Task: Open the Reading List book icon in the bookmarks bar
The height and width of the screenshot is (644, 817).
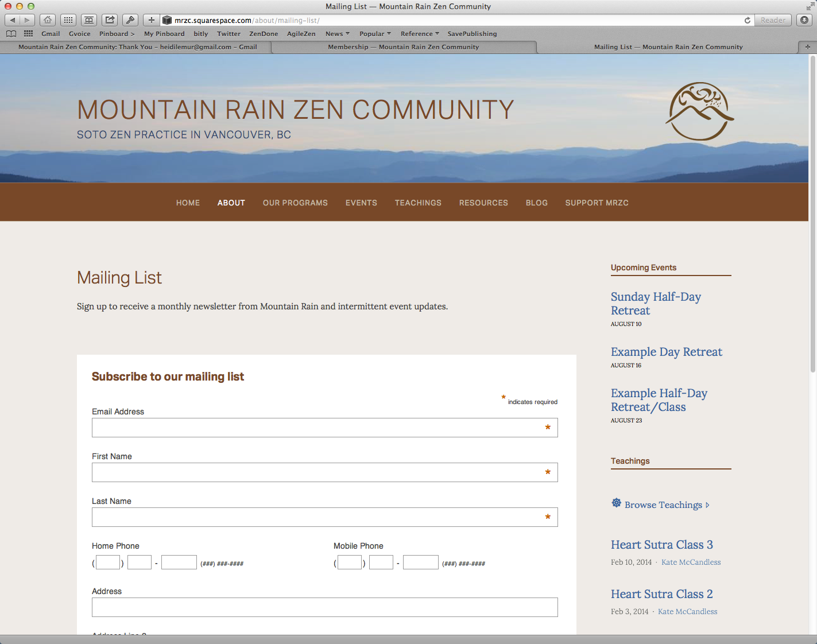Action: (11, 34)
